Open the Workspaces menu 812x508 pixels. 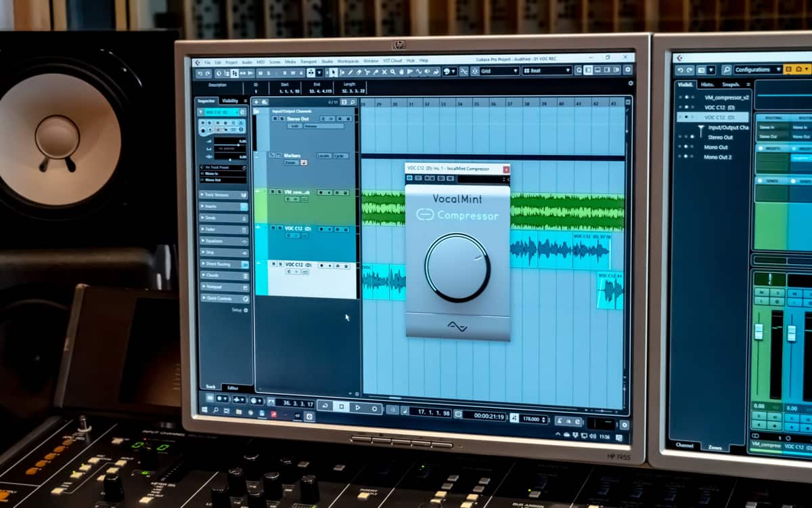348,61
